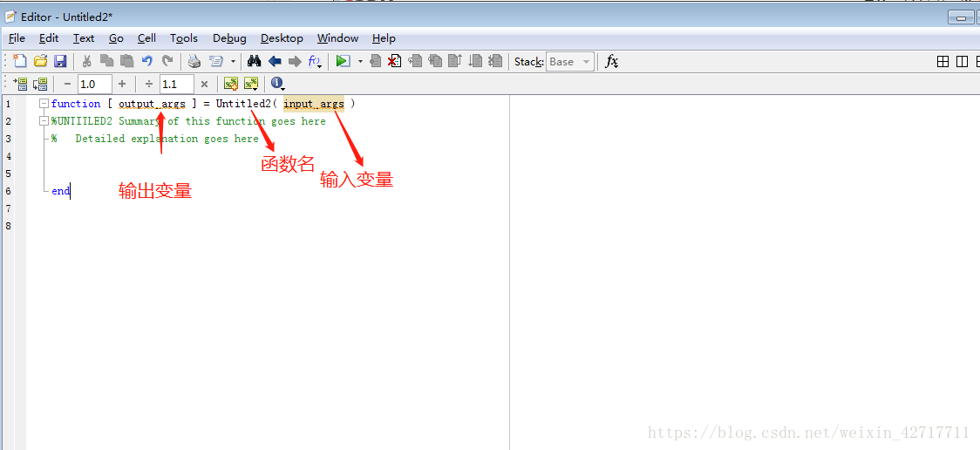
Task: Open the Stack dropdown showing Base
Action: click(x=570, y=61)
